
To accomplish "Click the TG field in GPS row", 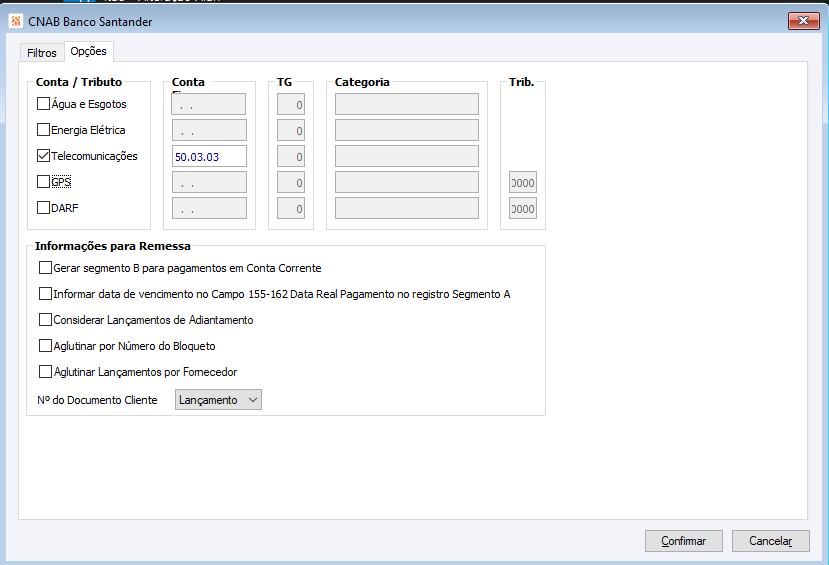I will tap(291, 182).
